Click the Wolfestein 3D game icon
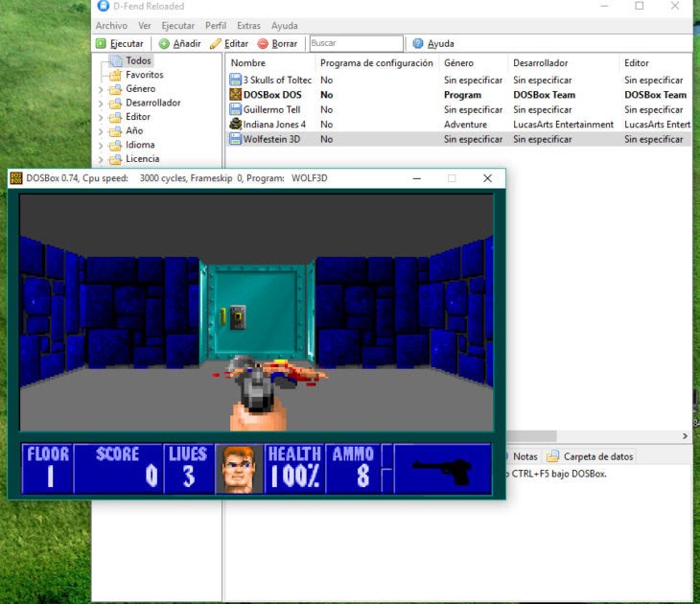The height and width of the screenshot is (604, 700). point(235,139)
